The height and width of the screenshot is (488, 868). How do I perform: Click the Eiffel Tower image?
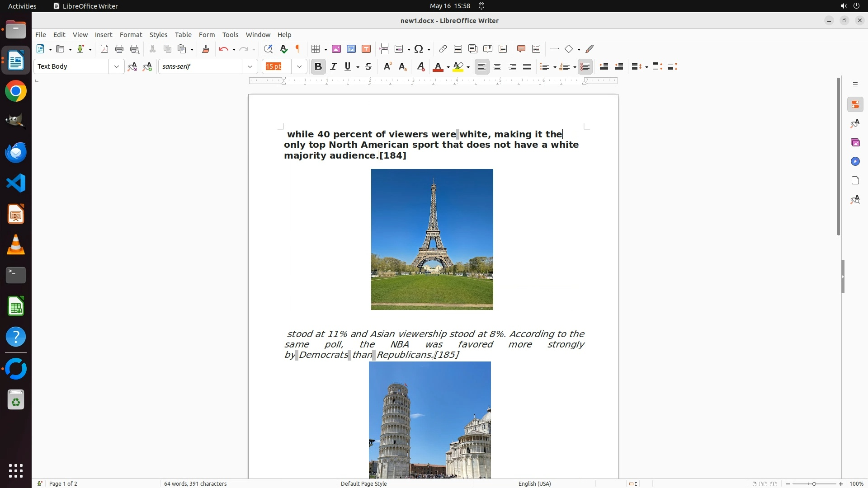(432, 239)
